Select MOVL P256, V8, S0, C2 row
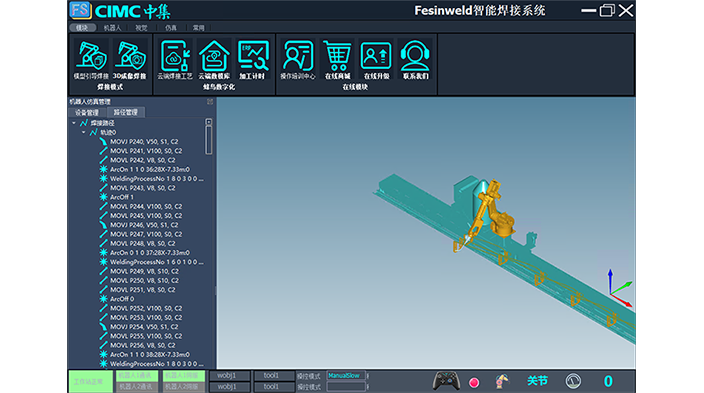 tap(143, 345)
